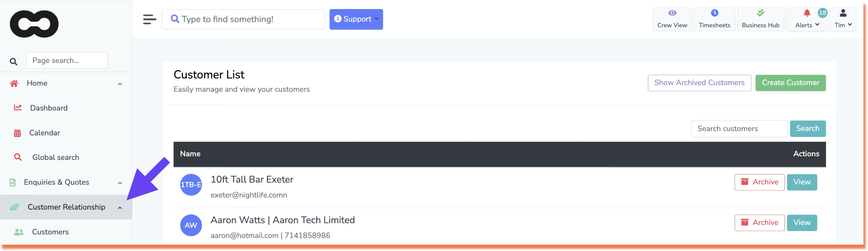Click the Create Customer button
Screen dimensions: 868x251
pos(790,83)
